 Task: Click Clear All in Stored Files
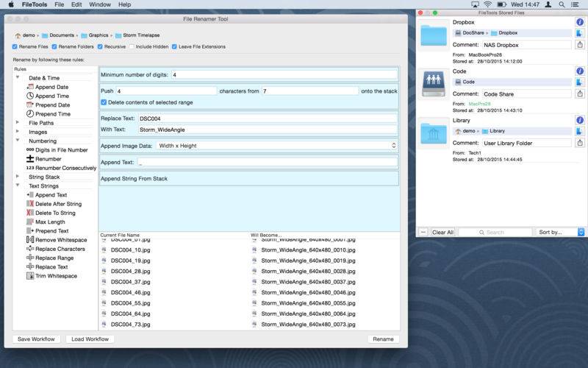point(442,233)
